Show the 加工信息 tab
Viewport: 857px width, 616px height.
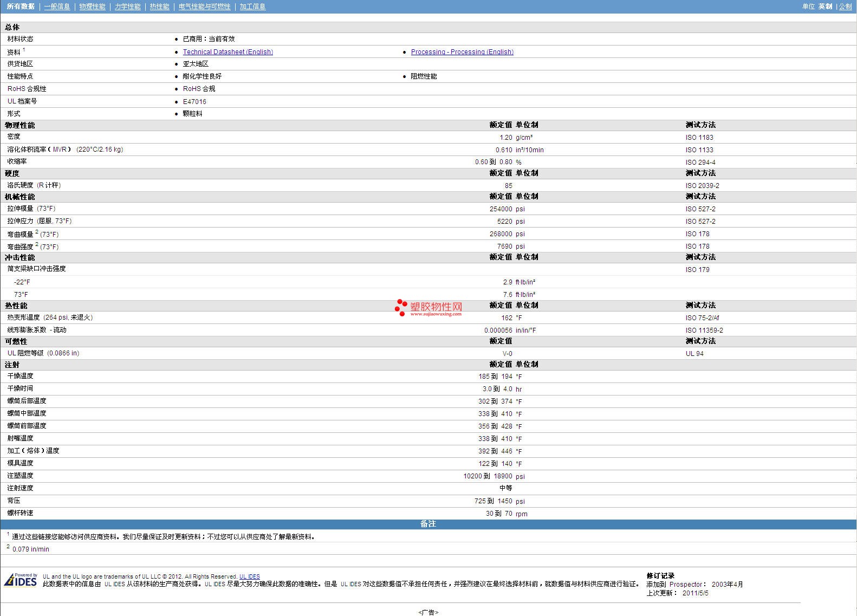[x=252, y=7]
